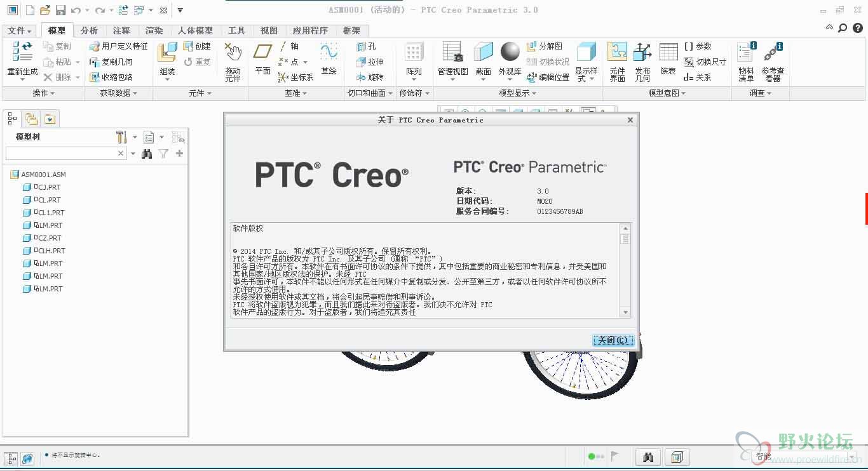Image resolution: width=868 pixels, height=471 pixels.
Task: Redo the last undone action
Action: pyautogui.click(x=100, y=10)
